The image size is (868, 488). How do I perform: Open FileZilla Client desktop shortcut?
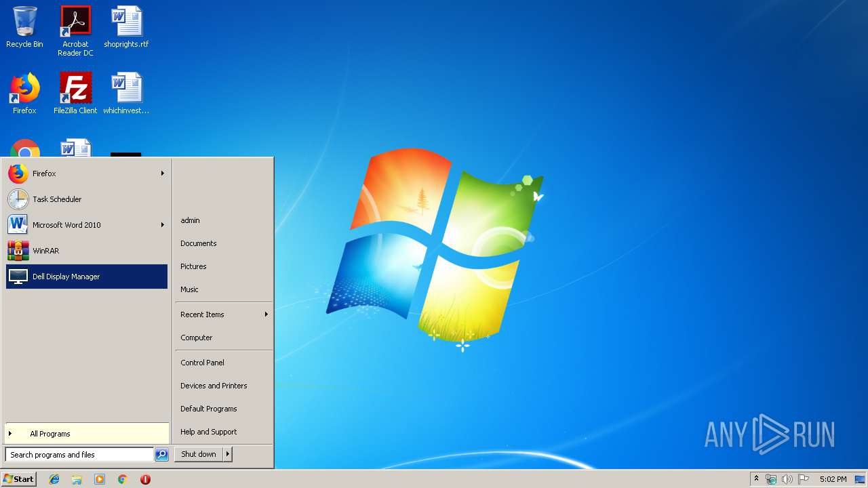point(75,94)
